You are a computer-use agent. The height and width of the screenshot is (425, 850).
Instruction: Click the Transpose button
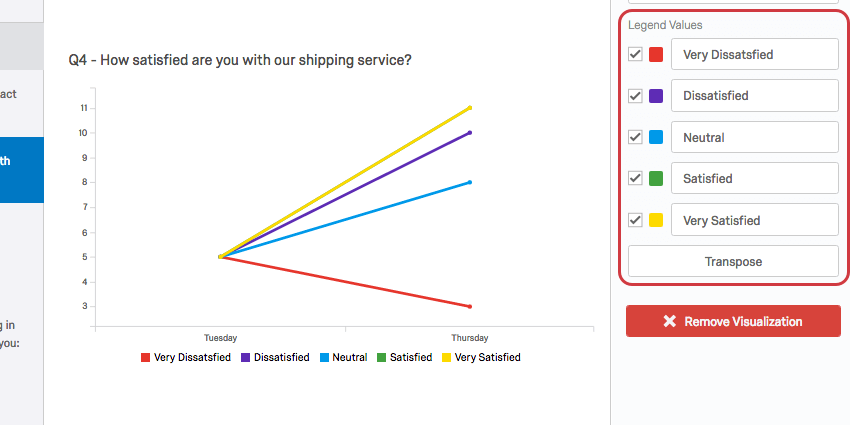[x=733, y=261]
